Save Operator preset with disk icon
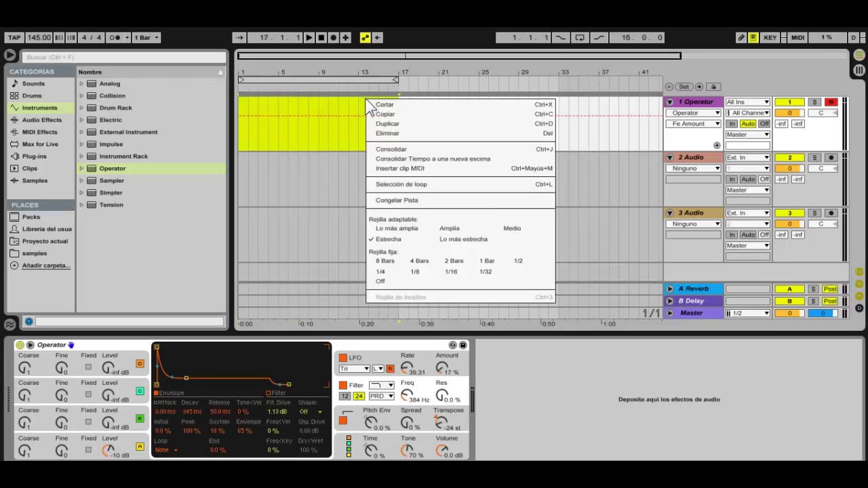 click(463, 345)
